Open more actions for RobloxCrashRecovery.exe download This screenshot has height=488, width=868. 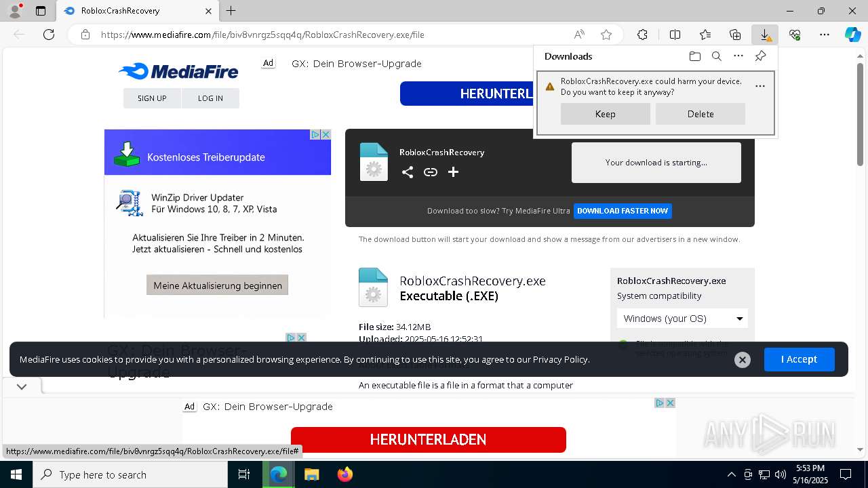coord(760,86)
